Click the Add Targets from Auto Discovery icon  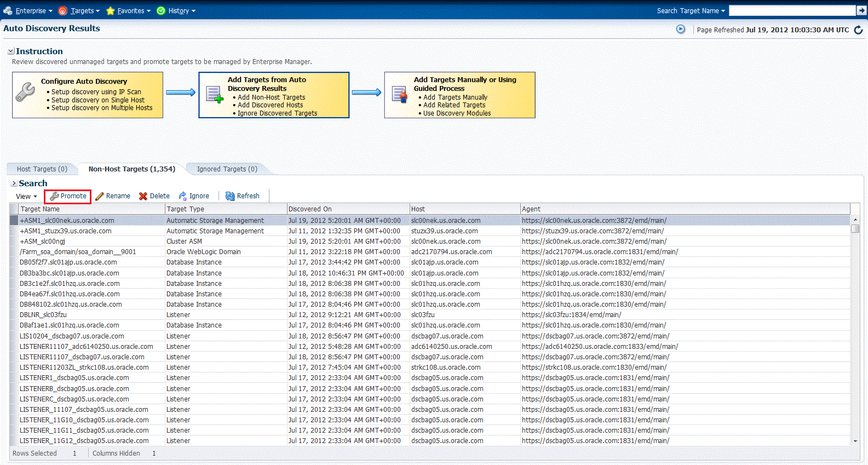click(214, 95)
